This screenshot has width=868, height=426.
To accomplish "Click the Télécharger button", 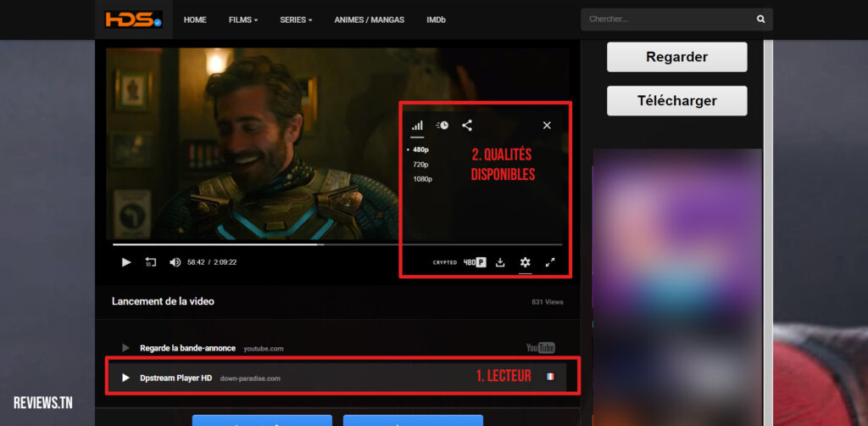I will tap(676, 100).
